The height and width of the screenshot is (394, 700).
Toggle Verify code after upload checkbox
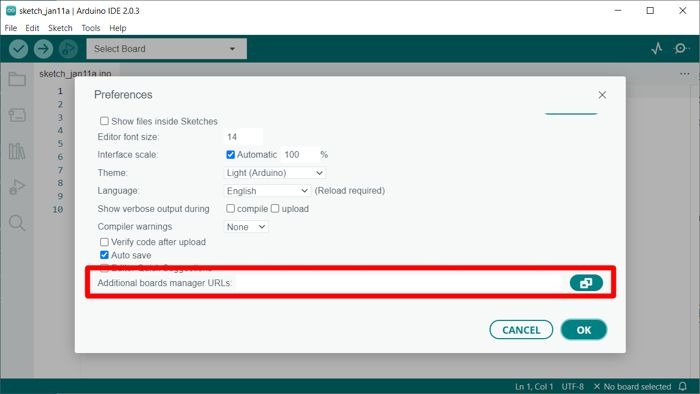tap(104, 242)
